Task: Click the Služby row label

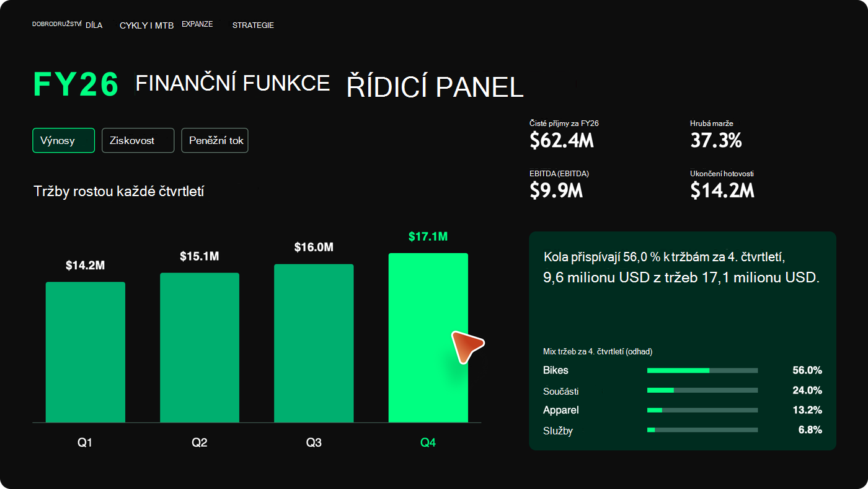Action: [x=557, y=431]
